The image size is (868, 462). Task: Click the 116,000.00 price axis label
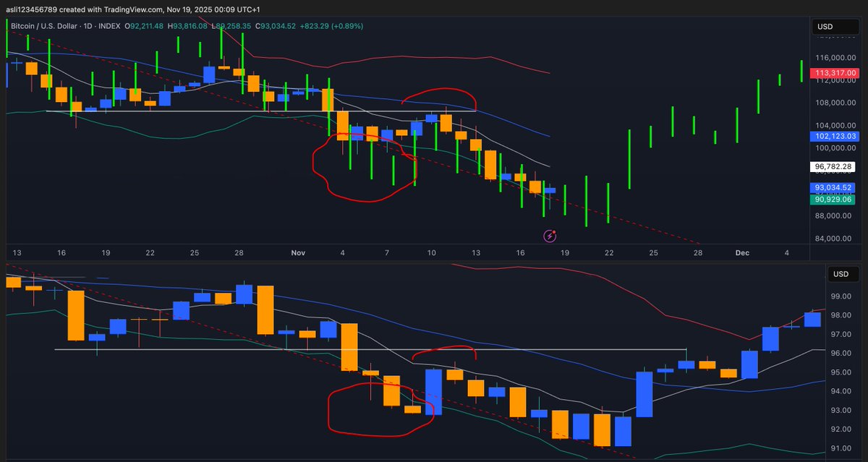[x=835, y=58]
